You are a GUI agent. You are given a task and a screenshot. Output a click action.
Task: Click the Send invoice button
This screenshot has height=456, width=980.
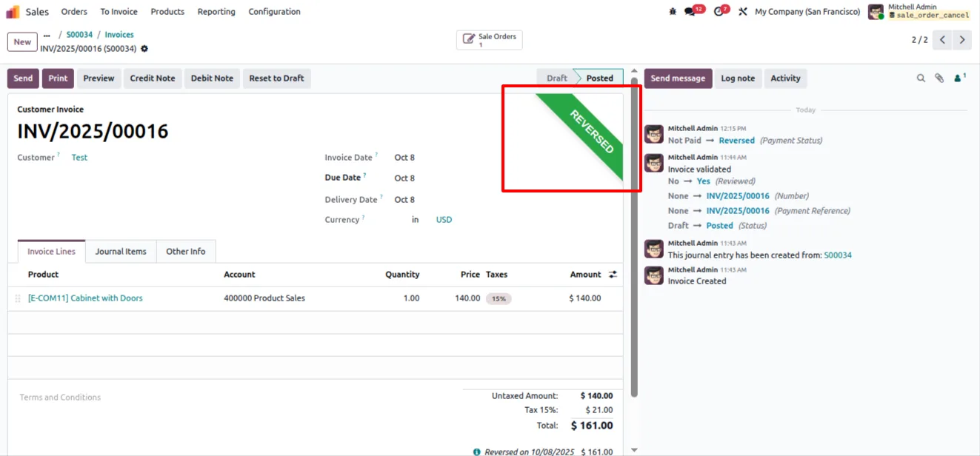23,78
